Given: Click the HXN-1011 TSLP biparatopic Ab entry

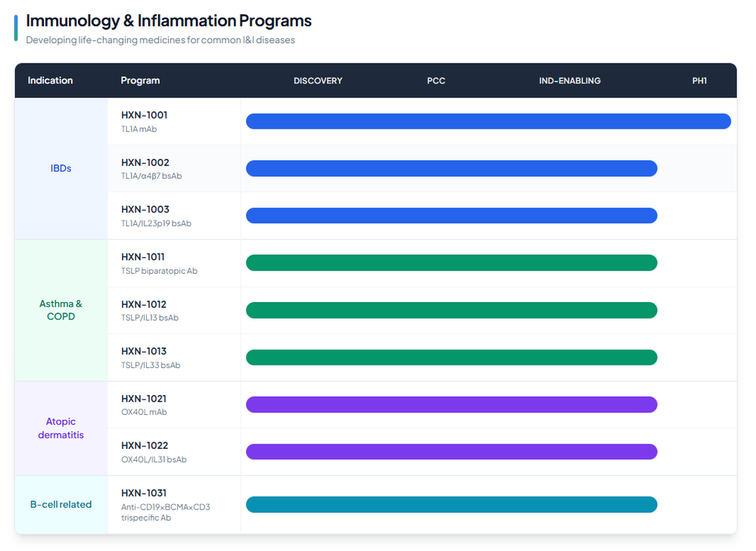Looking at the screenshot, I should 143,257.
